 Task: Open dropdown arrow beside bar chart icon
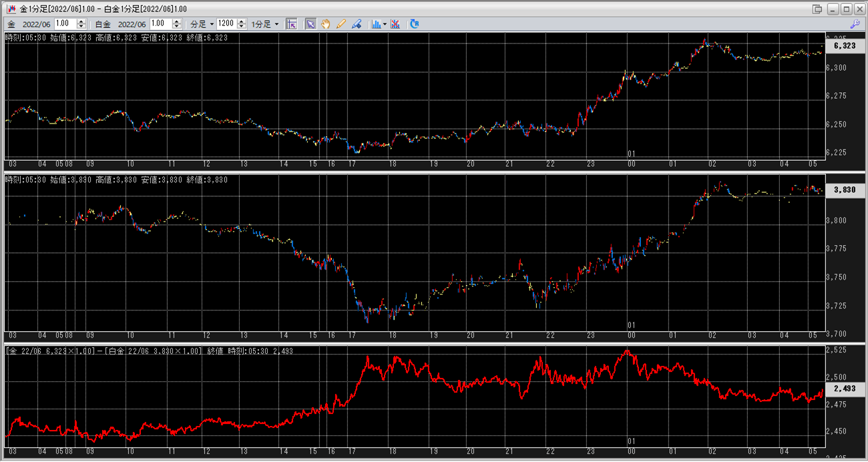click(x=385, y=24)
